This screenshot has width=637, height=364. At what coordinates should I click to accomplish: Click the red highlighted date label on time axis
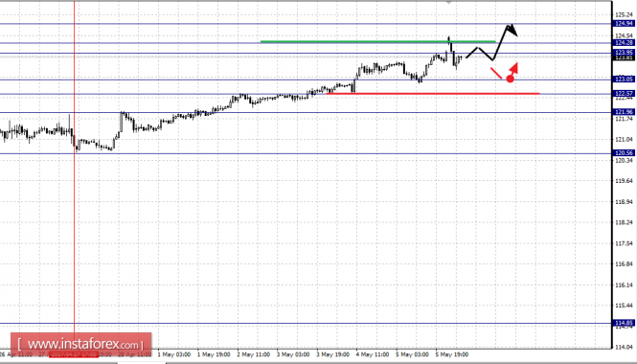point(74,354)
